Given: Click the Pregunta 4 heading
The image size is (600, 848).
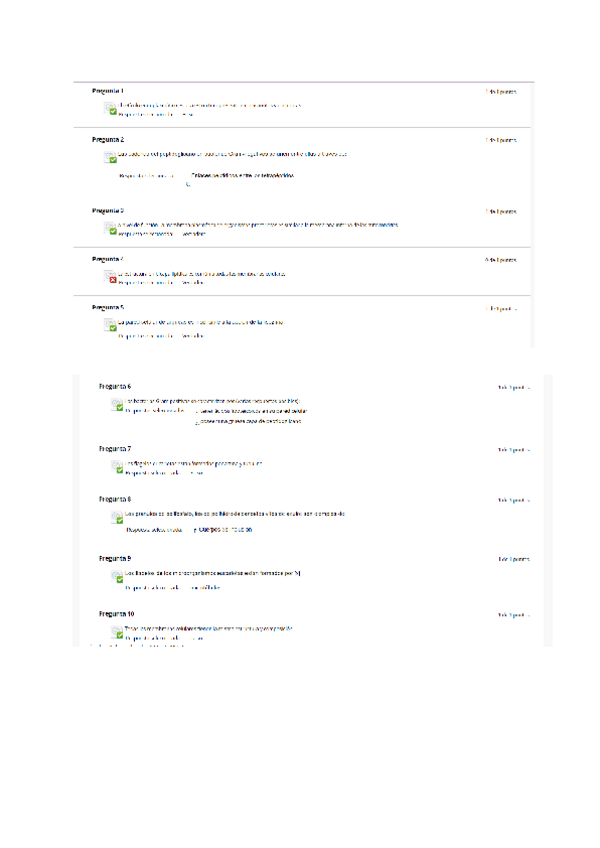Looking at the screenshot, I should click(108, 259).
